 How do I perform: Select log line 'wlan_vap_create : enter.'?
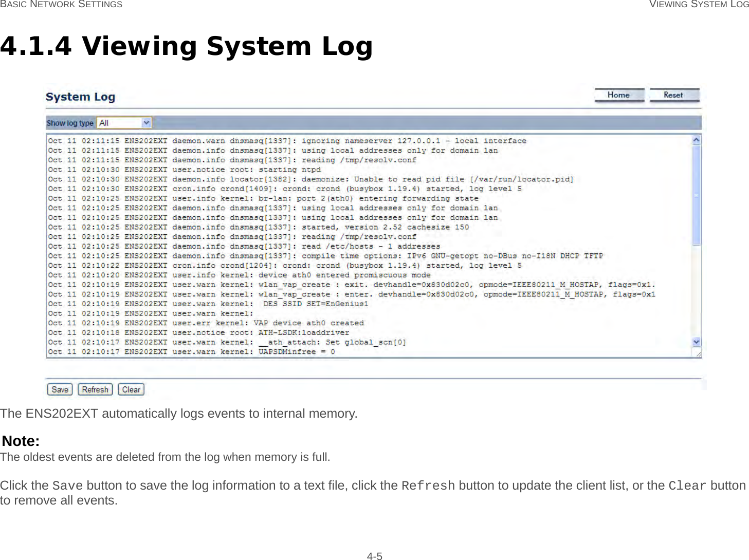pyautogui.click(x=352, y=294)
